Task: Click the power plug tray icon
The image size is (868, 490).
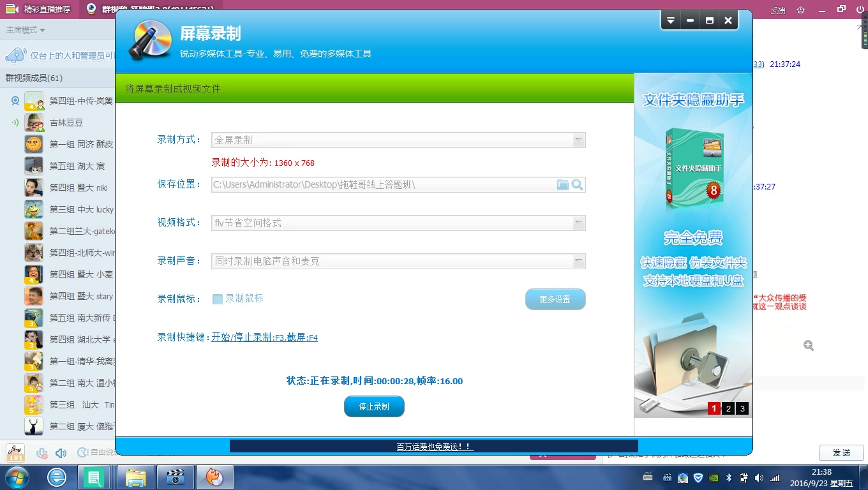Action: pyautogui.click(x=744, y=477)
